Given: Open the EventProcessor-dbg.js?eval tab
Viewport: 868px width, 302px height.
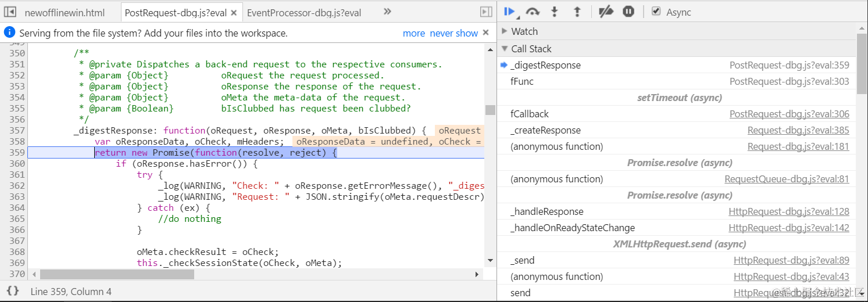Looking at the screenshot, I should point(304,12).
